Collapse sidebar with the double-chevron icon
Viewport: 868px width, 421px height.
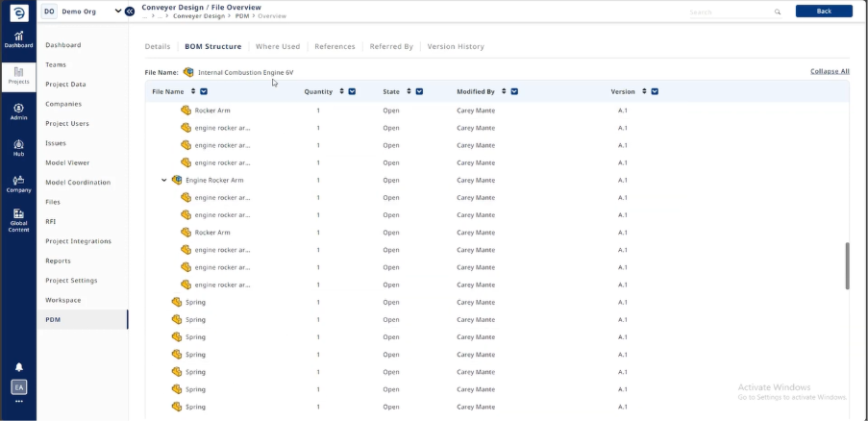point(130,12)
